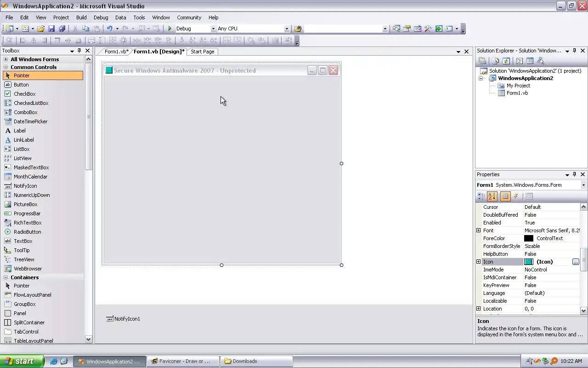Add new item toolbar icon

coord(25,29)
